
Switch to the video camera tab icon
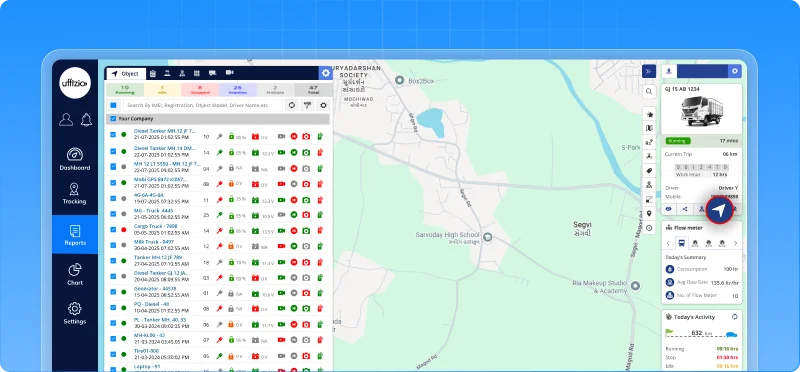(x=230, y=73)
